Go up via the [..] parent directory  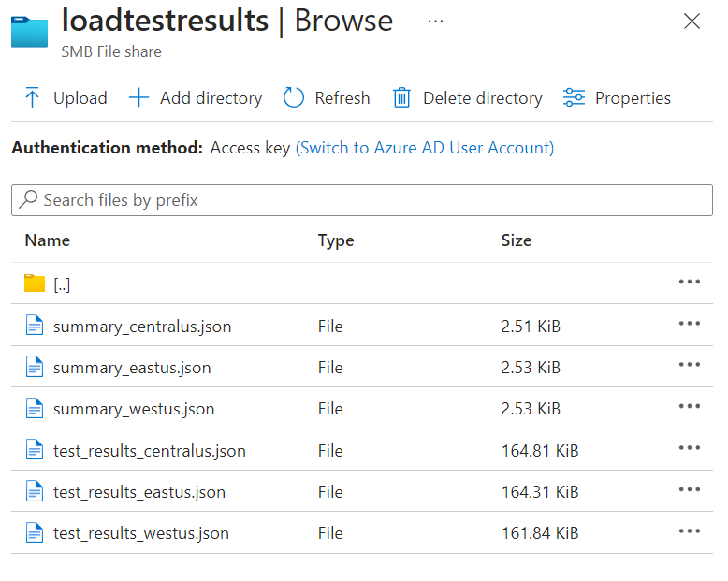tap(62, 284)
